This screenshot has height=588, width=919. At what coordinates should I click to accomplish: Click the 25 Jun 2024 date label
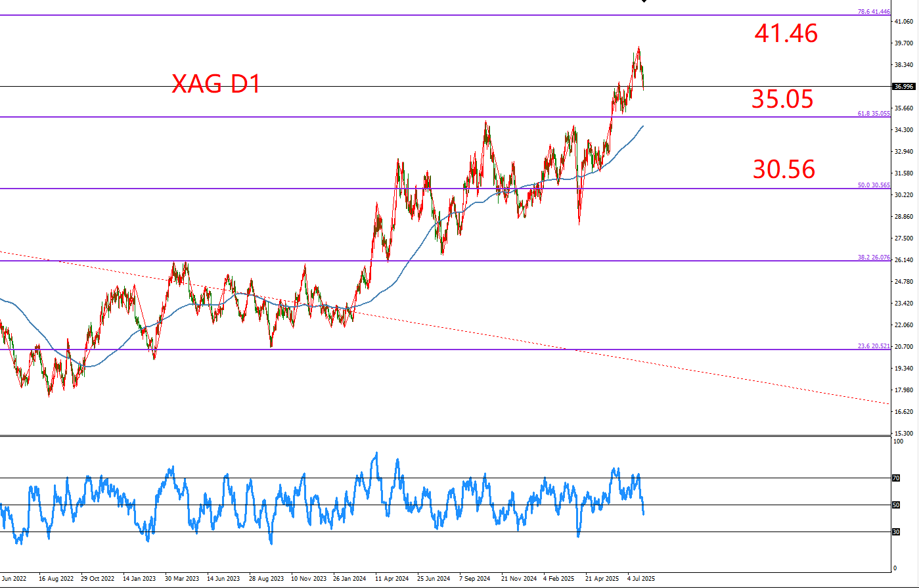tap(434, 579)
